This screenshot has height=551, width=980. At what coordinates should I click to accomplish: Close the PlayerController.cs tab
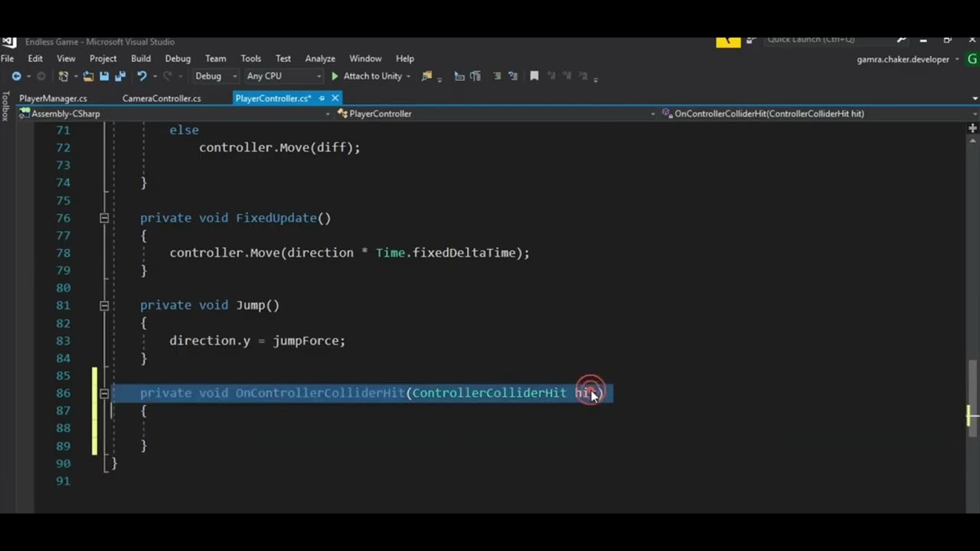(335, 99)
